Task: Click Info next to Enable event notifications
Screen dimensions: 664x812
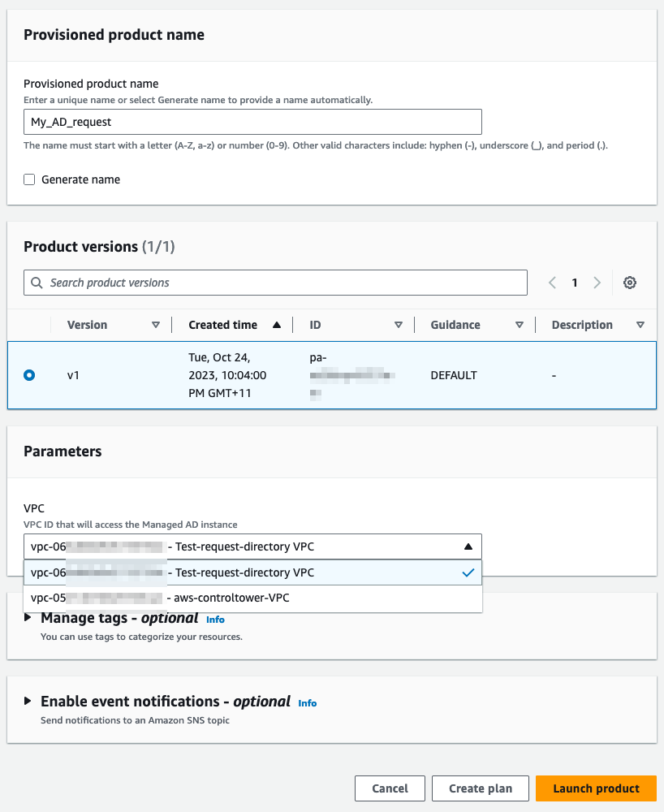Action: 307,703
